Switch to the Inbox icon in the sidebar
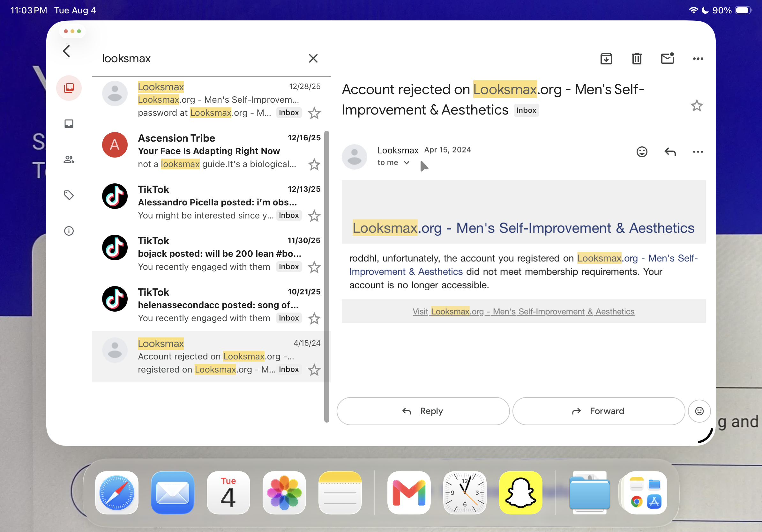This screenshot has width=762, height=532. pyautogui.click(x=69, y=124)
